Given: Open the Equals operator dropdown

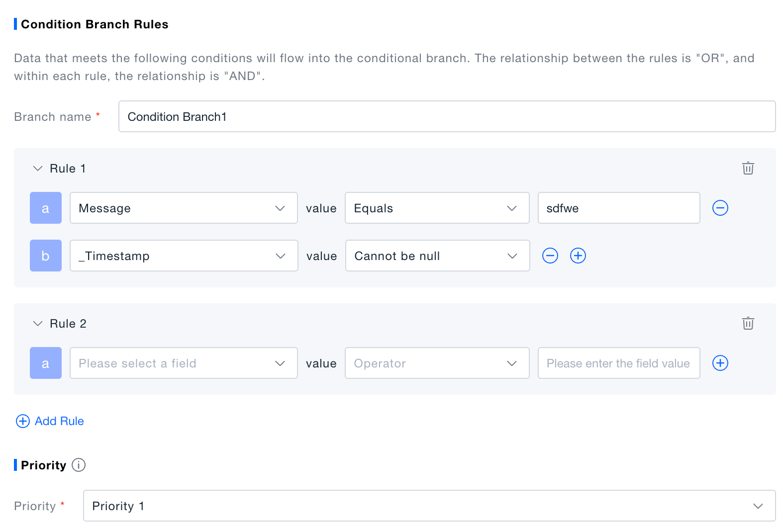Looking at the screenshot, I should pyautogui.click(x=437, y=208).
